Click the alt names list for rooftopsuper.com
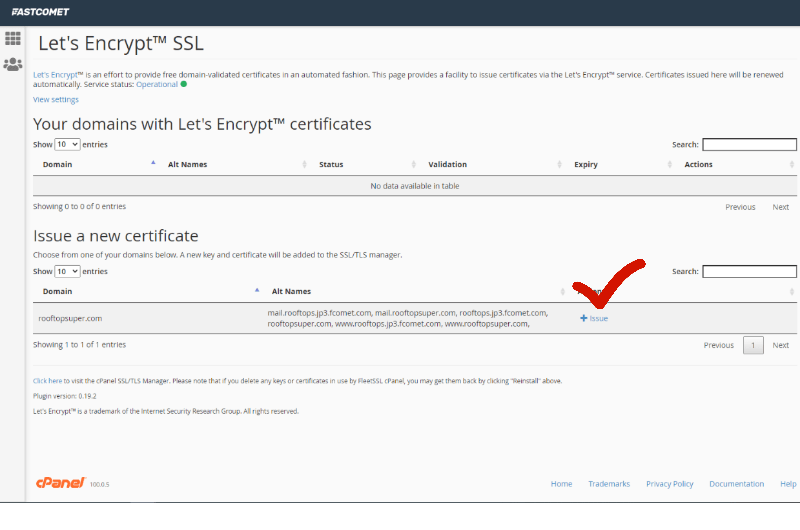Screen dimensions: 800x530 click(x=408, y=318)
